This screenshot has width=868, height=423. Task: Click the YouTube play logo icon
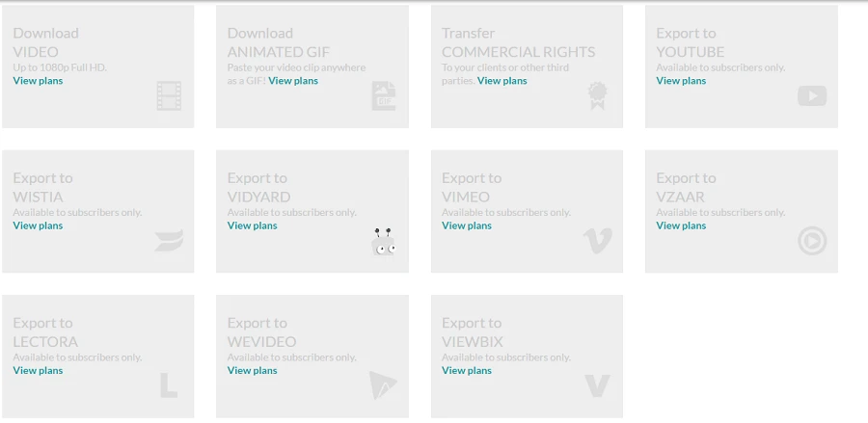[812, 95]
